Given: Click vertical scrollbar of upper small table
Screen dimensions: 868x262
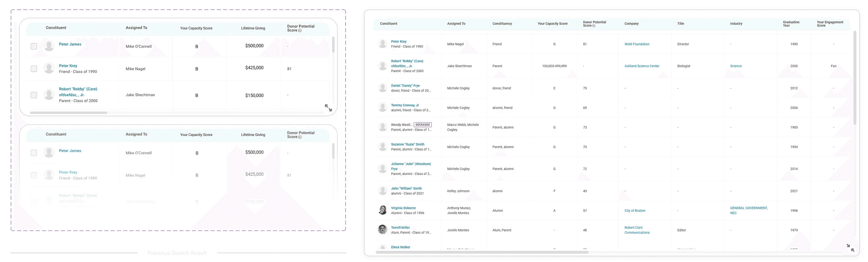Looking at the screenshot, I should pos(333,44).
